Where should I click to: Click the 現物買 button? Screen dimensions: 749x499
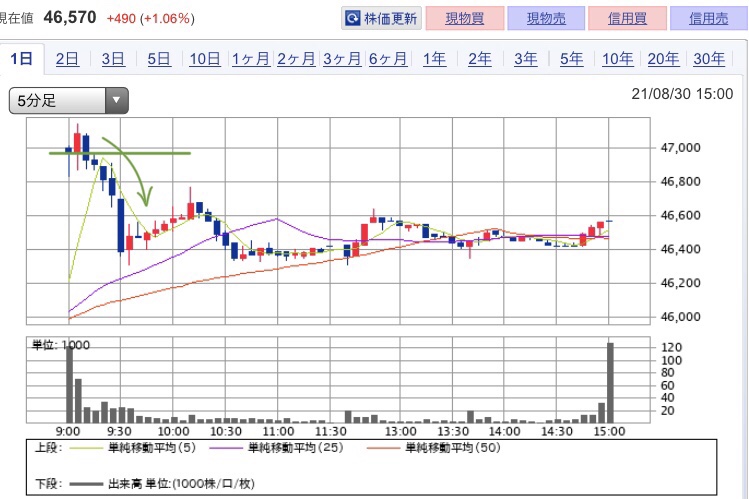[x=465, y=19]
